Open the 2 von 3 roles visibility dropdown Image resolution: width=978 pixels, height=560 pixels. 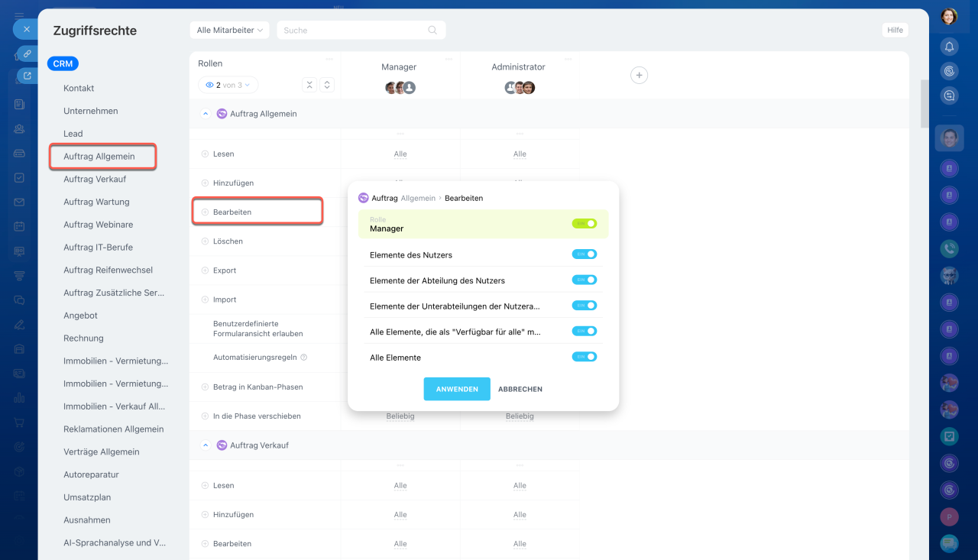tap(228, 85)
